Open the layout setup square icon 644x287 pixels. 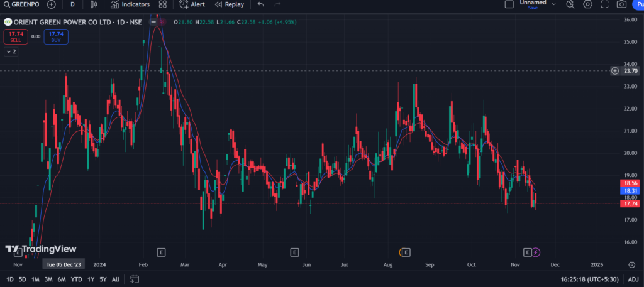(509, 4)
